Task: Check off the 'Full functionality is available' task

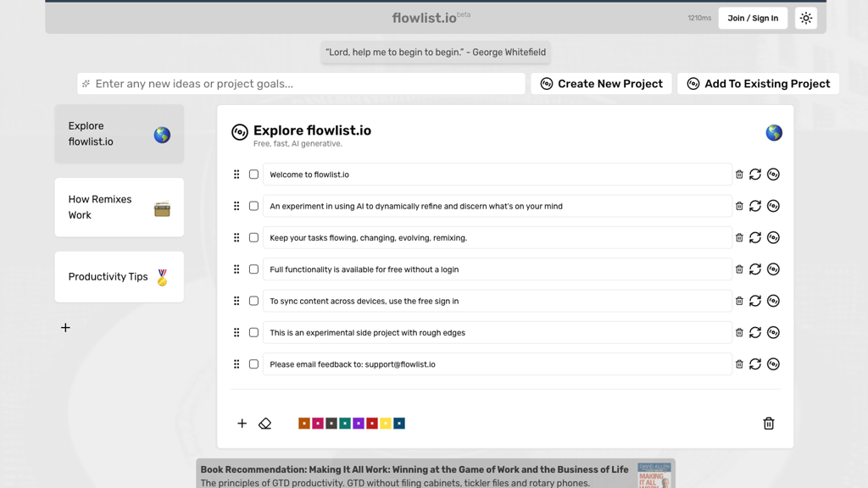Action: (253, 269)
